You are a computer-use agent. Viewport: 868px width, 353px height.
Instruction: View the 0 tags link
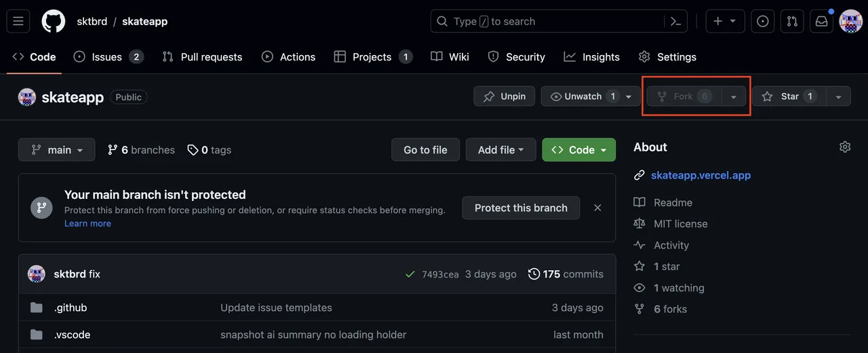(x=210, y=150)
